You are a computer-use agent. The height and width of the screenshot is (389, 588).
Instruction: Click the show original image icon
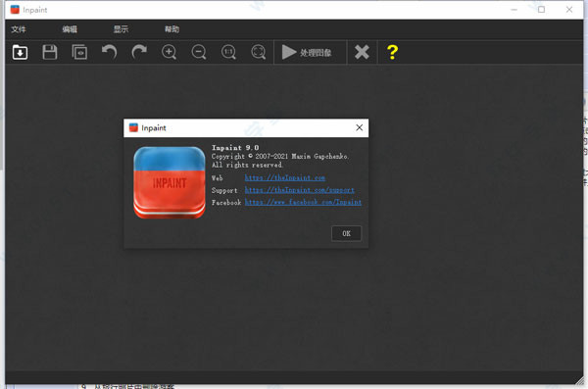(x=79, y=52)
